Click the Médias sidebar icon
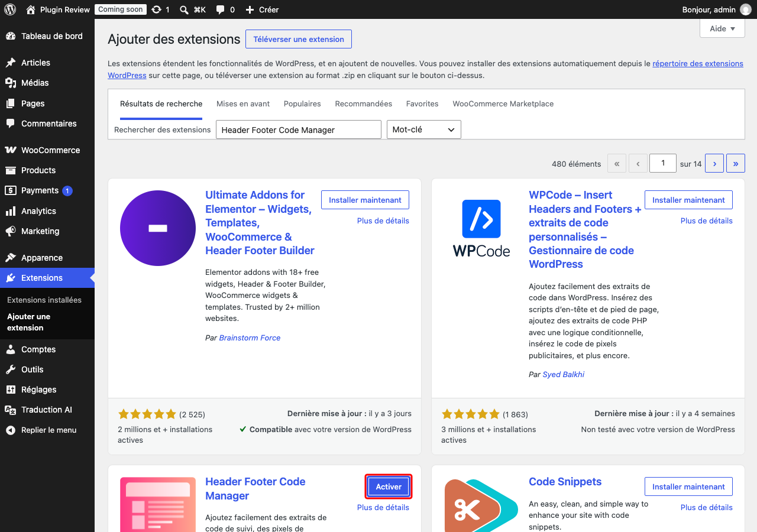 pyautogui.click(x=11, y=83)
